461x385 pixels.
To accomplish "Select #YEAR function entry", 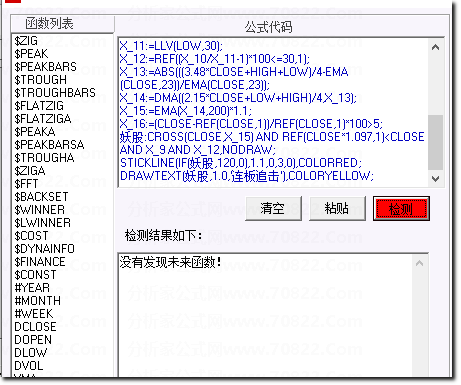I will pyautogui.click(x=32, y=288).
